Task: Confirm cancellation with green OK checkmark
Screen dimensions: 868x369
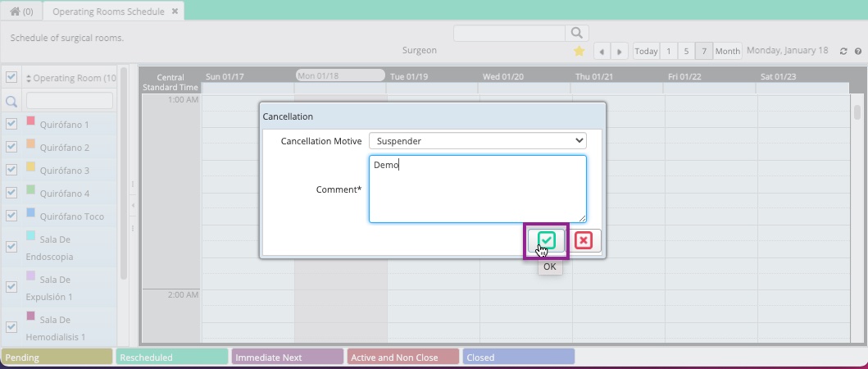Action: tap(547, 240)
